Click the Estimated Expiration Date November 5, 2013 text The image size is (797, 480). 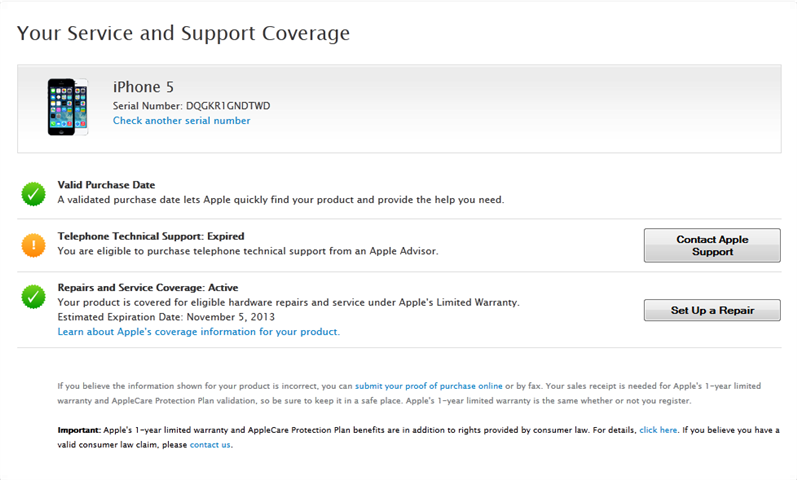point(163,316)
